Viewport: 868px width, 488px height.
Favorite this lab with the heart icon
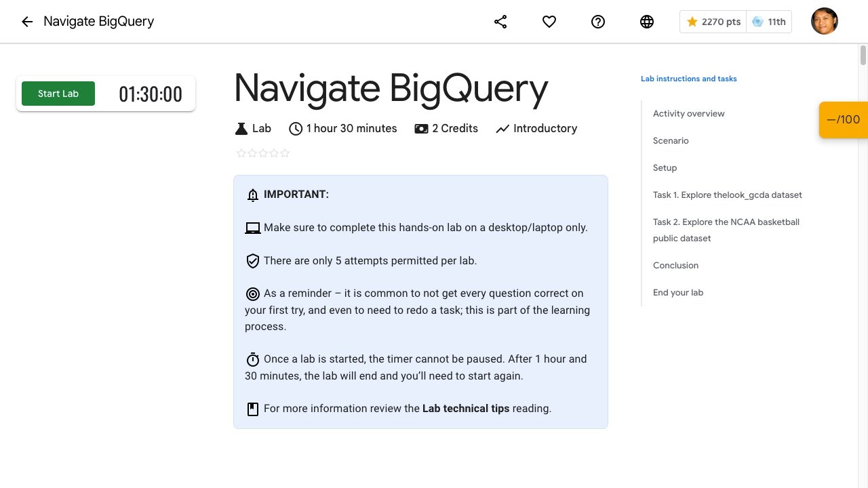pos(549,22)
